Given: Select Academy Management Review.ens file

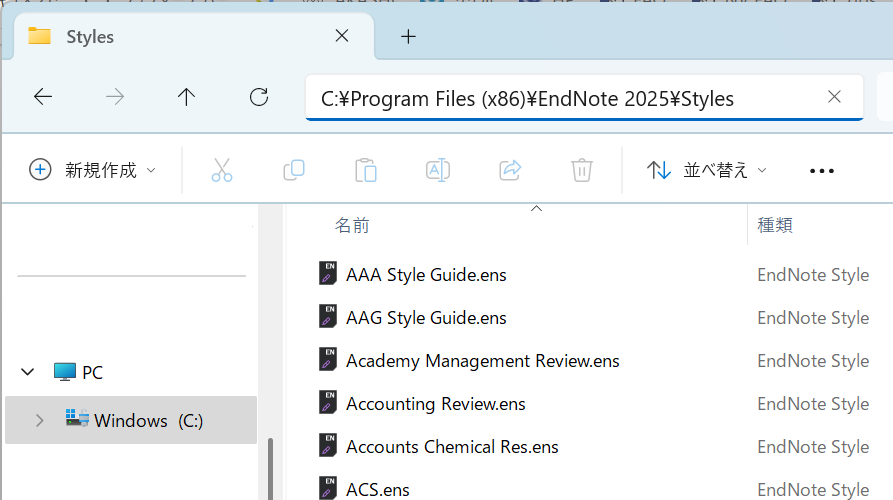Looking at the screenshot, I should click(x=482, y=361).
